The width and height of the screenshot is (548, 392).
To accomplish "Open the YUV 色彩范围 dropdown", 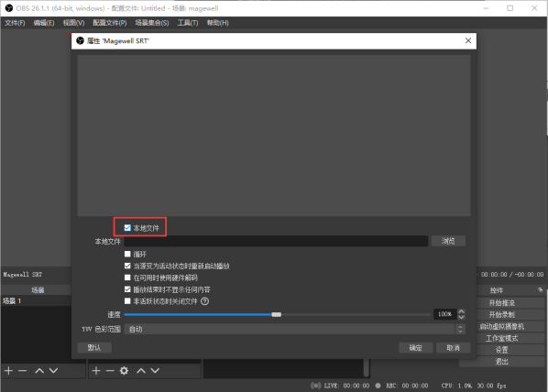I will pos(294,329).
